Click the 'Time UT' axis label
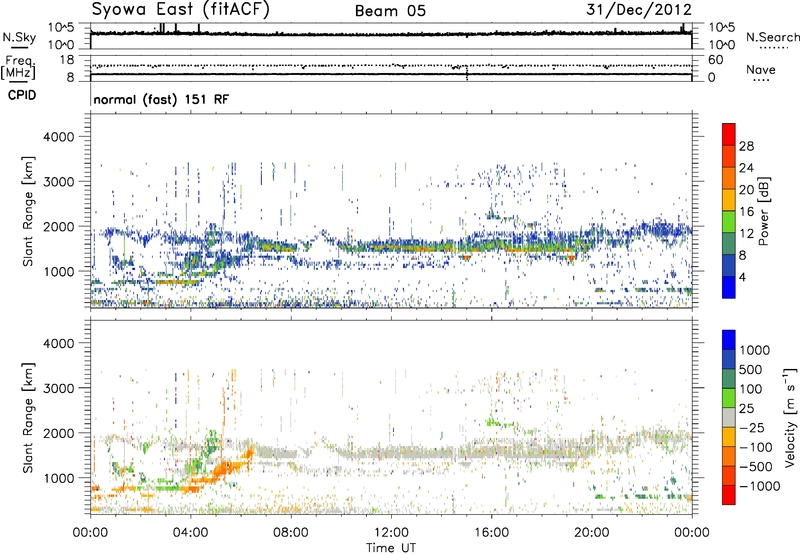The height and width of the screenshot is (554, 800). (391, 547)
